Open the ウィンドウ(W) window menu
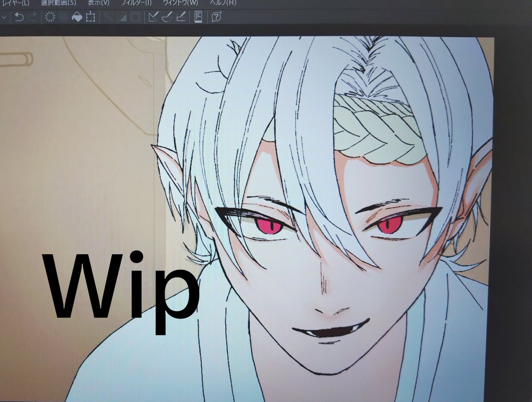 click(181, 3)
